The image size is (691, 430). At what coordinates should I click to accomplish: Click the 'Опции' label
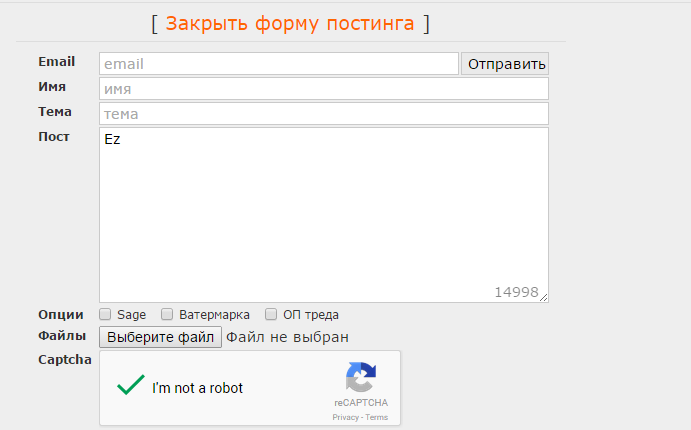(61, 315)
